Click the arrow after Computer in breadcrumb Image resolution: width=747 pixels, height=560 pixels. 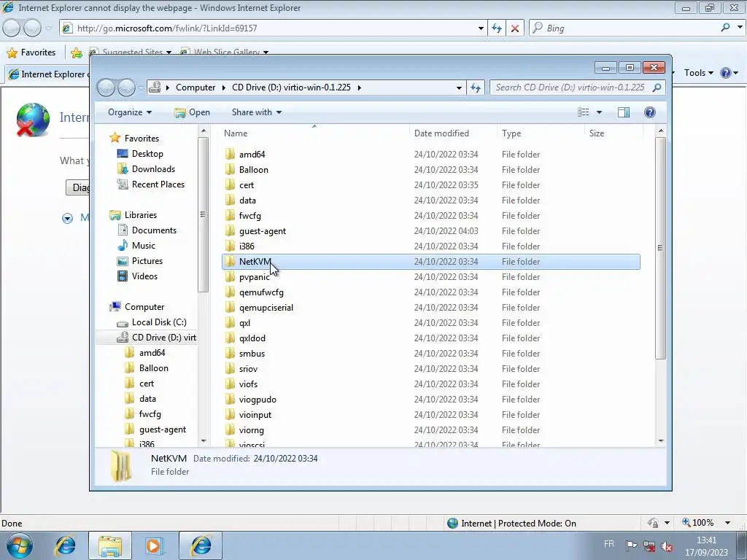pos(223,87)
